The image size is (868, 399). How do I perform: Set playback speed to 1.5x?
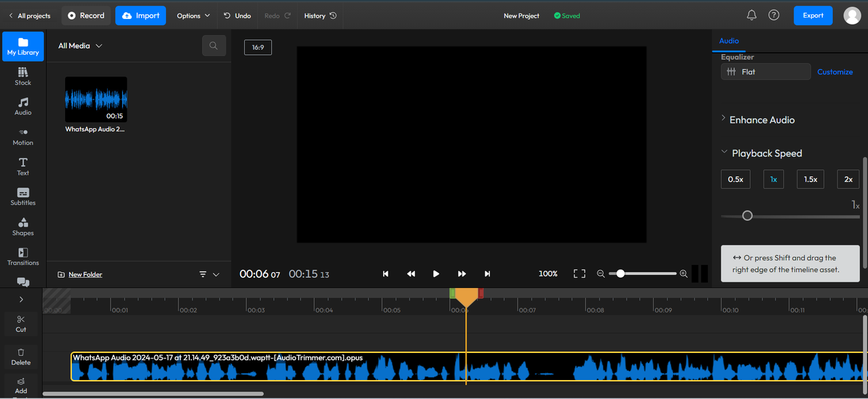[x=810, y=180]
